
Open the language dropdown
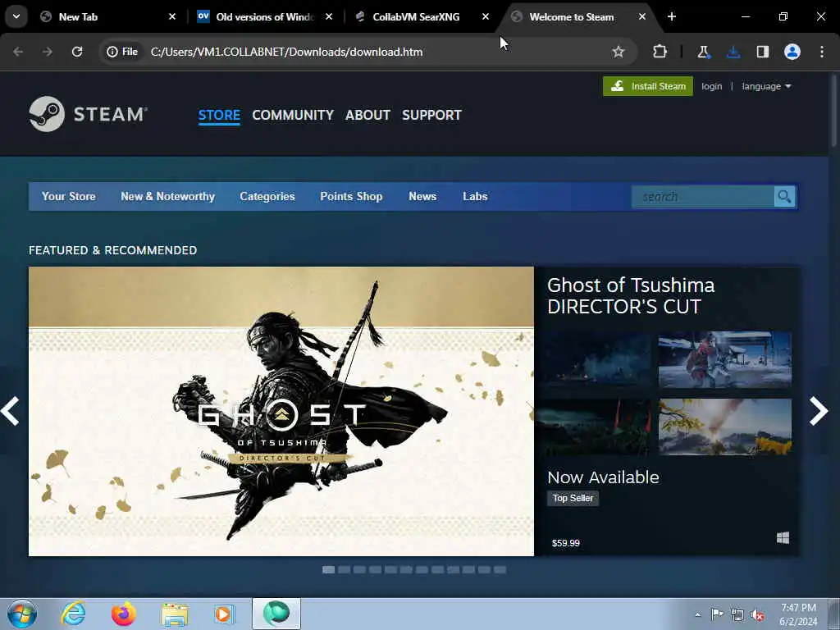pos(766,86)
